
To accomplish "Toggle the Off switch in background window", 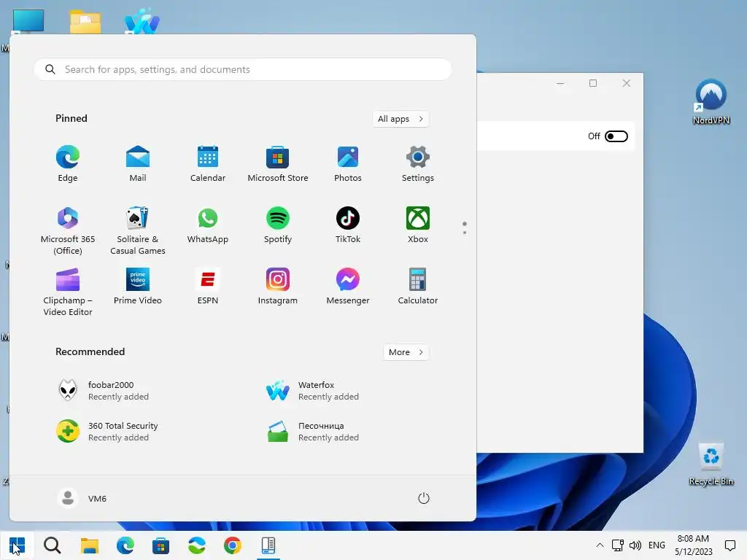I will tap(616, 136).
